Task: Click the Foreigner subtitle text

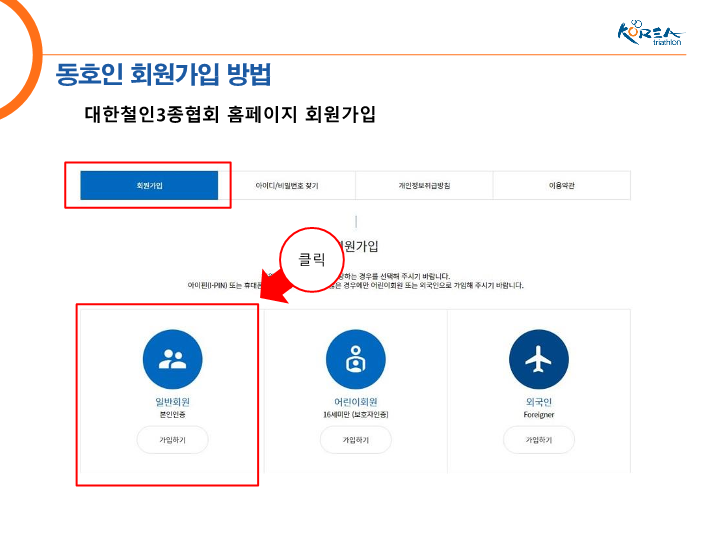Action: [539, 415]
